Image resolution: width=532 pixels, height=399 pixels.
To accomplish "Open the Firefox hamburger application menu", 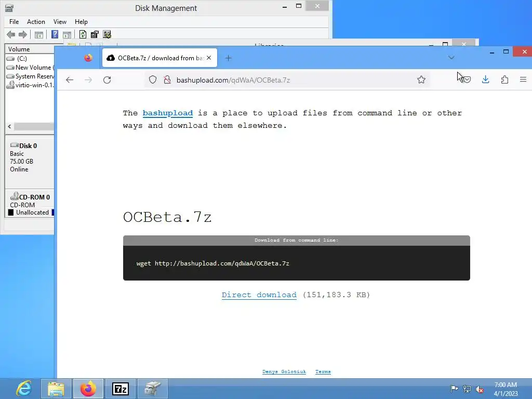I will click(523, 79).
